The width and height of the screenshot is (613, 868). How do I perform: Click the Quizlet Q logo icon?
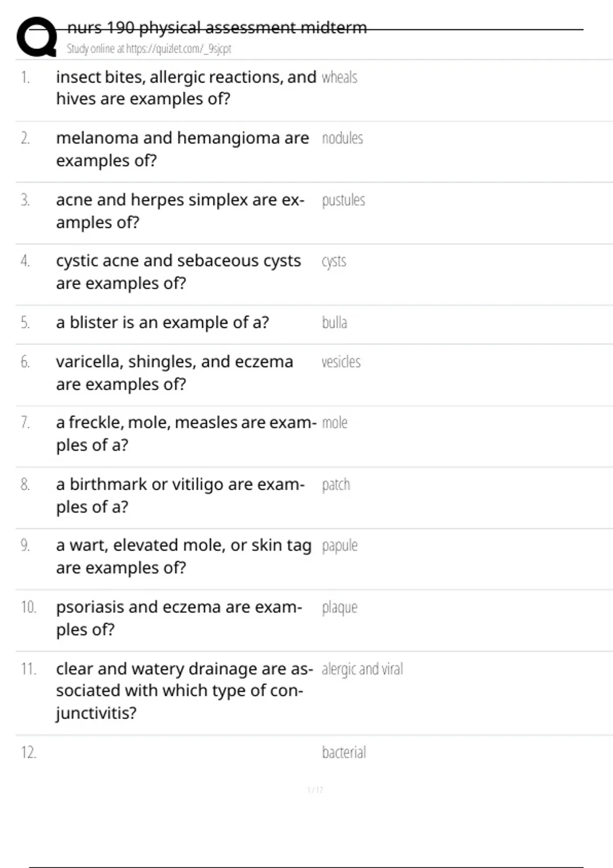(37, 37)
